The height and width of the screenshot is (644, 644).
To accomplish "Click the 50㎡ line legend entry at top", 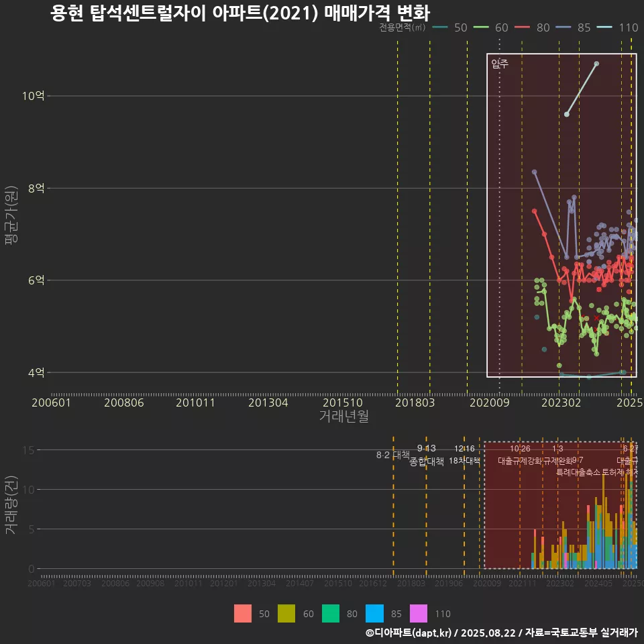I will 449,28.
